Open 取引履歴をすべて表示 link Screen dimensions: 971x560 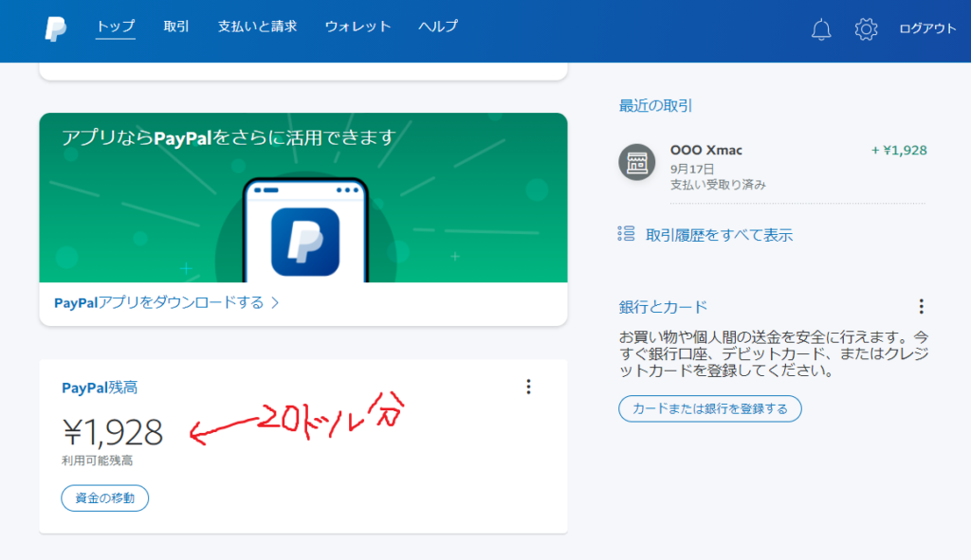tap(719, 235)
